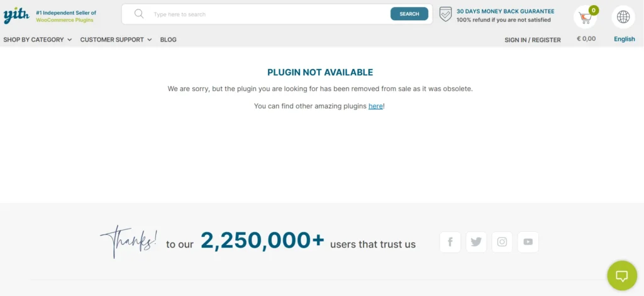The width and height of the screenshot is (644, 296).
Task: Open Sign In / Register
Action: pyautogui.click(x=532, y=40)
